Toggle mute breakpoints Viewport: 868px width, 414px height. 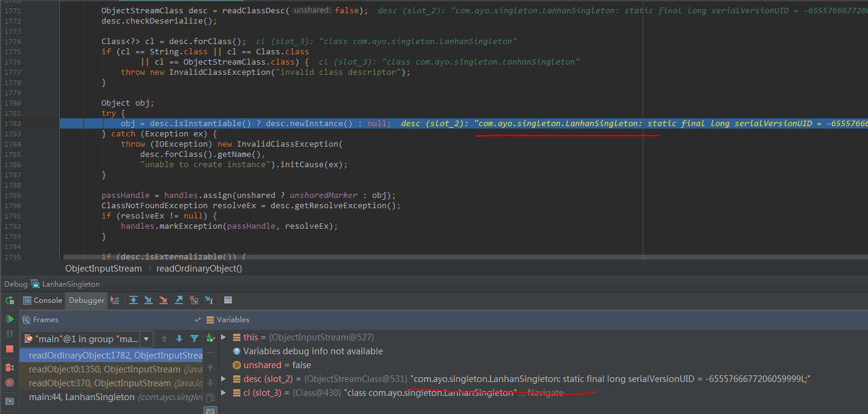pyautogui.click(x=10, y=383)
